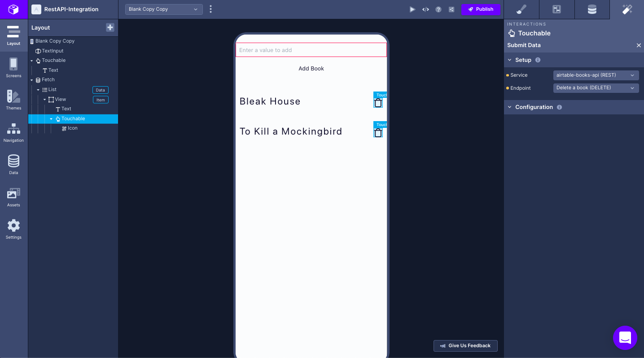The height and width of the screenshot is (358, 644).
Task: Switch to the Data database tab
Action: (x=592, y=9)
